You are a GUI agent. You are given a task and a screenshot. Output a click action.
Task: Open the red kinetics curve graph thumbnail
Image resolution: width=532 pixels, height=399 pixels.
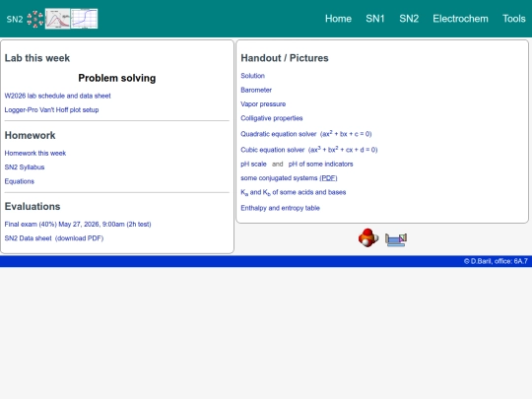pos(58,19)
